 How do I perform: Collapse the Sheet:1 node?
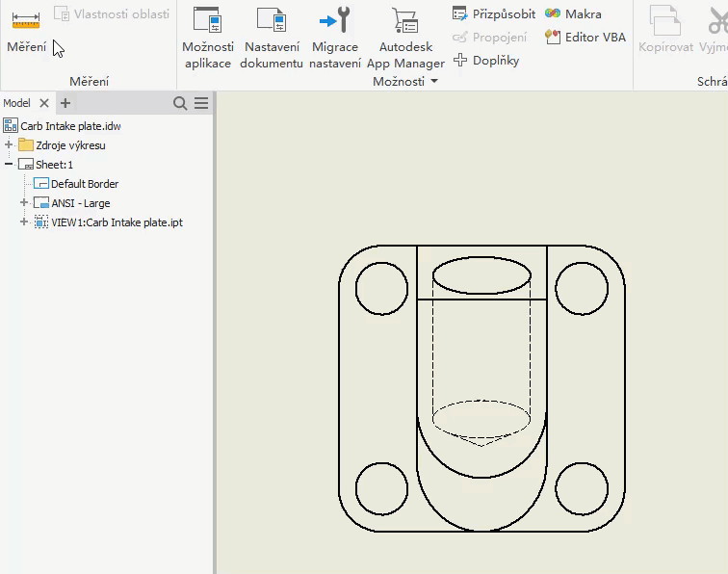[10, 165]
